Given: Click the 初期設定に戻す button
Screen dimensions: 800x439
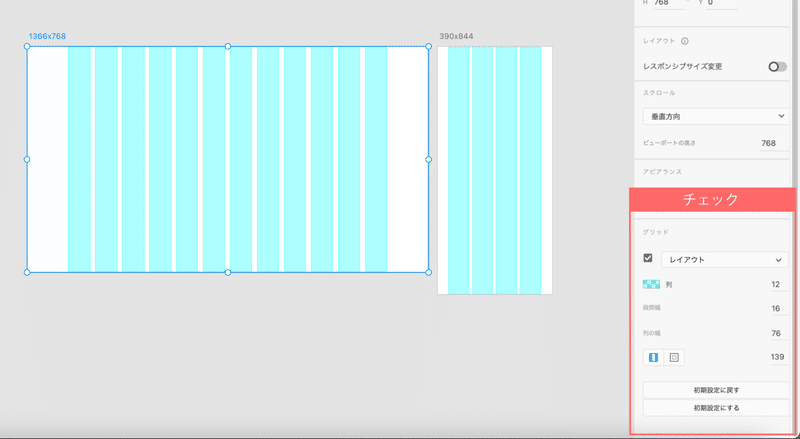Looking at the screenshot, I should click(716, 390).
